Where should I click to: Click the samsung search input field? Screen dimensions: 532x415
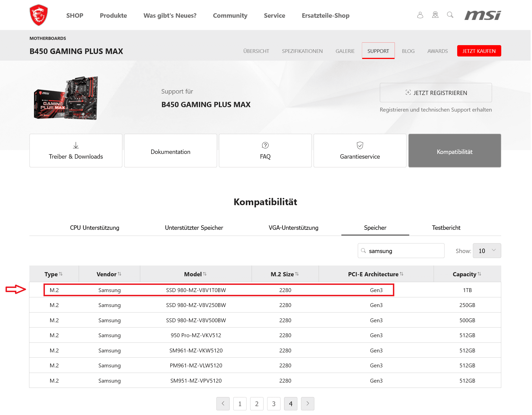click(401, 251)
